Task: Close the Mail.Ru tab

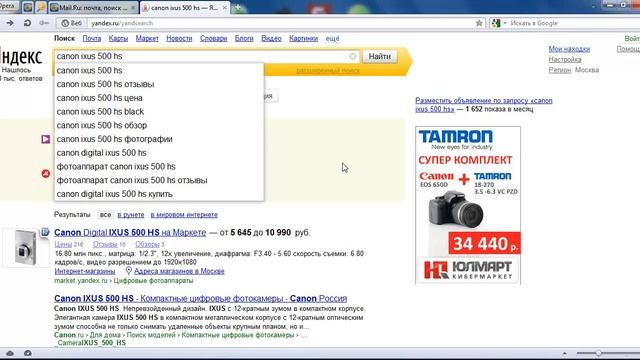Action: (x=133, y=8)
